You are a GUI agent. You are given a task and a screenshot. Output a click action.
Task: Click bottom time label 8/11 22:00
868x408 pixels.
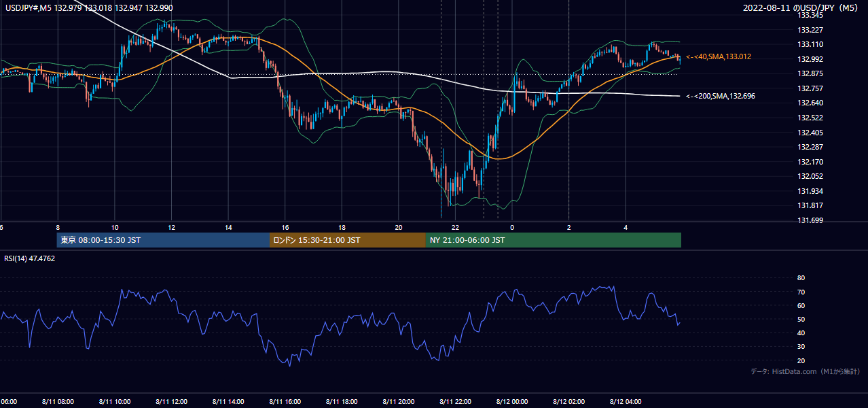click(455, 401)
